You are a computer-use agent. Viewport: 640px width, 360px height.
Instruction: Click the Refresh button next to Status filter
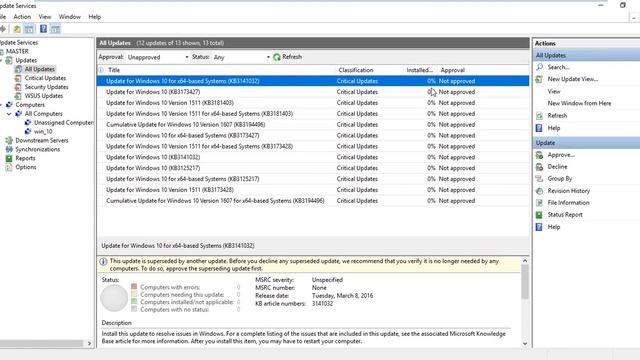pyautogui.click(x=288, y=57)
